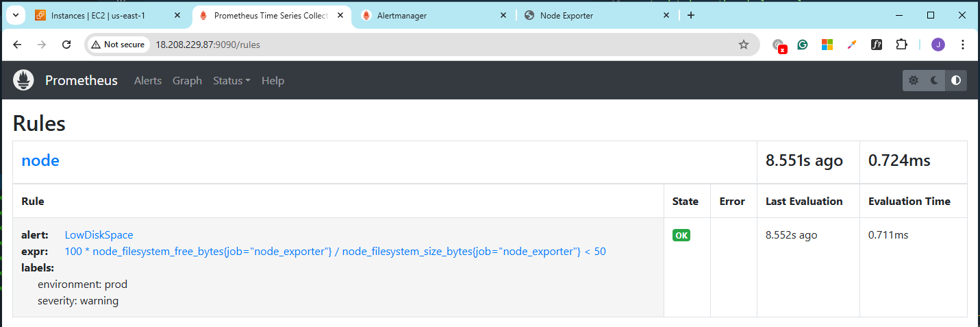The width and height of the screenshot is (980, 327).
Task: Expand the Status dropdown menu
Action: pyautogui.click(x=231, y=80)
